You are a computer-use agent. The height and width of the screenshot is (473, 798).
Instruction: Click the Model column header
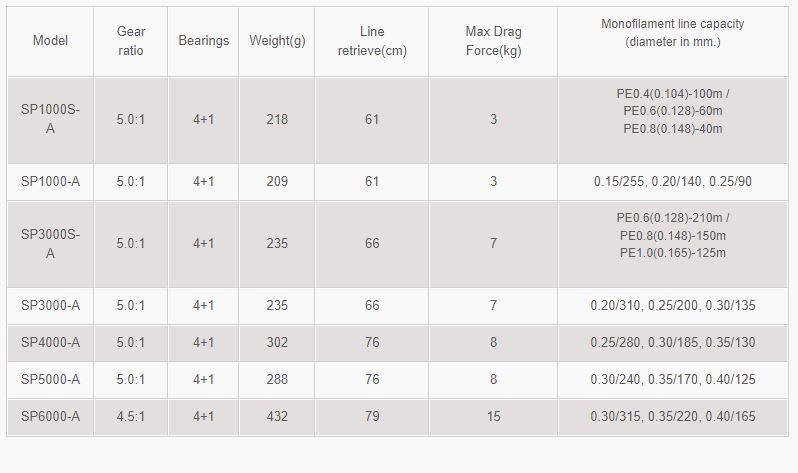(50, 41)
